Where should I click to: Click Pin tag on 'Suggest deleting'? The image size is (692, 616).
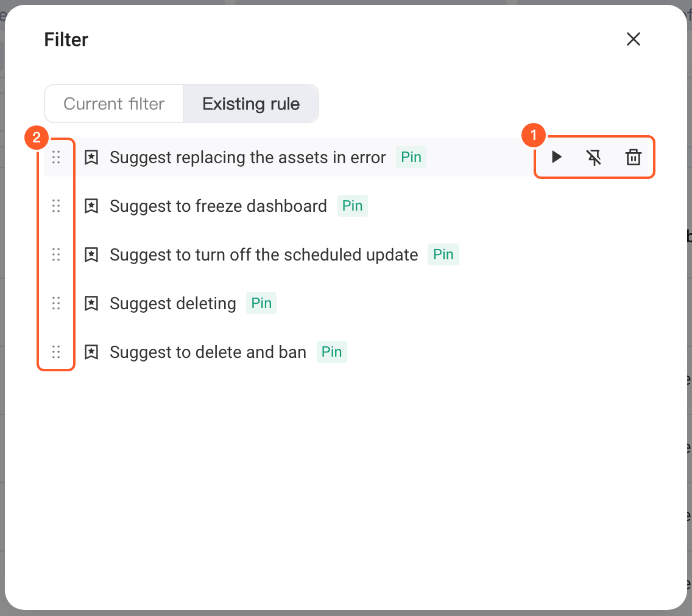[261, 303]
